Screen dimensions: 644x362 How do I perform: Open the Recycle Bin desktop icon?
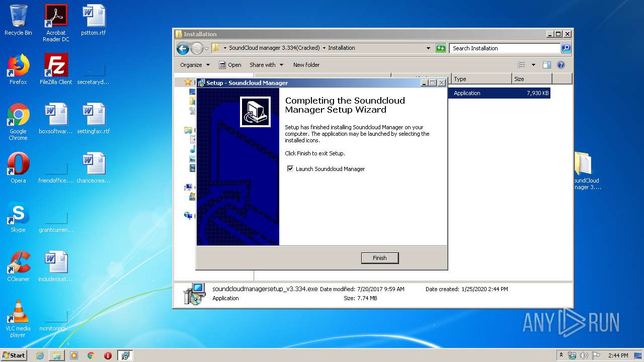click(x=18, y=20)
